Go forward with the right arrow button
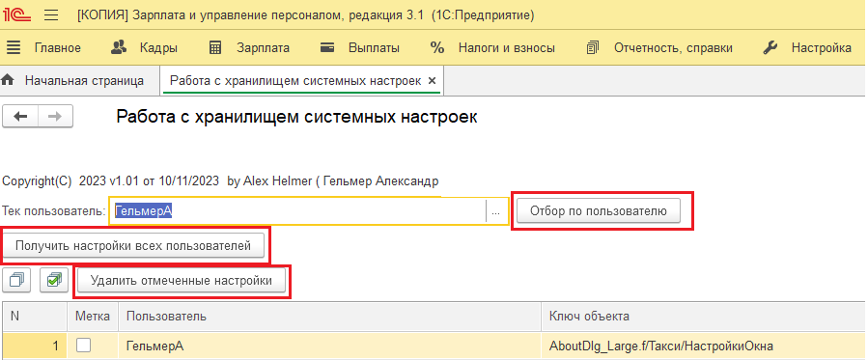The height and width of the screenshot is (360, 868). point(55,117)
